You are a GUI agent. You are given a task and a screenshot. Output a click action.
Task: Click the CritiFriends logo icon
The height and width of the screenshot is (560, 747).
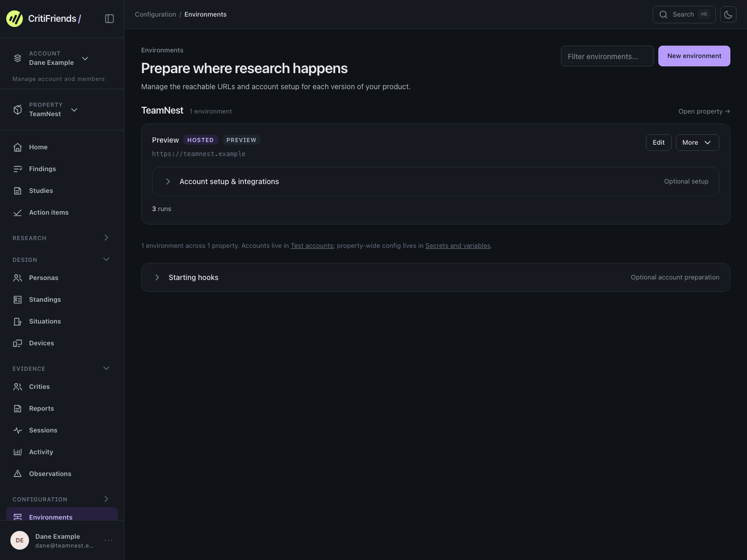[15, 19]
